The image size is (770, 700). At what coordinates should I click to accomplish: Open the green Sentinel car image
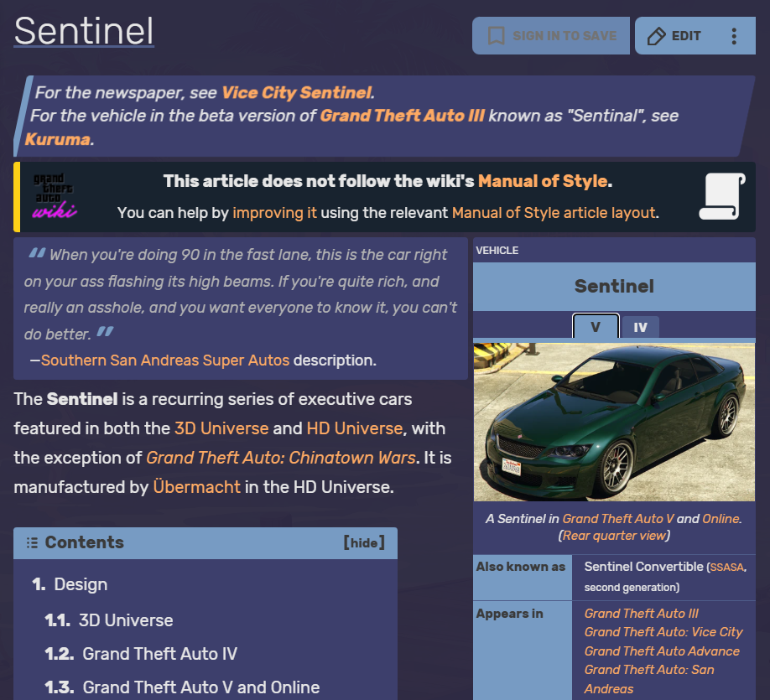click(614, 422)
